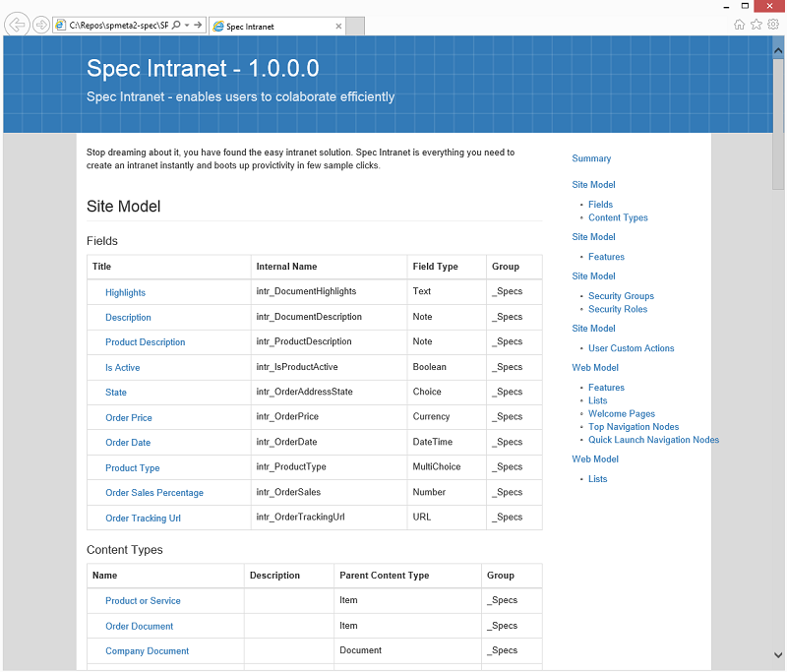Screen dimensions: 787x672
Task: Open browser Tools gear icon
Action: [x=773, y=24]
